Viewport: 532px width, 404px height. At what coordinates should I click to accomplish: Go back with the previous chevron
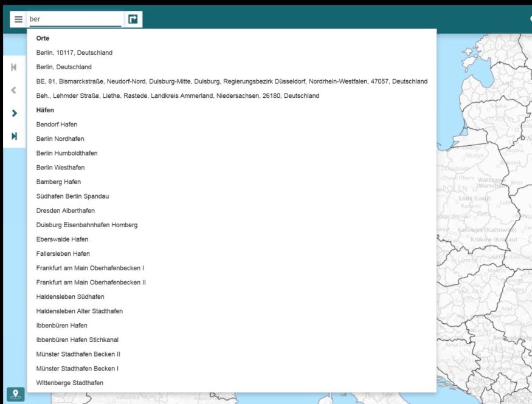pos(14,90)
